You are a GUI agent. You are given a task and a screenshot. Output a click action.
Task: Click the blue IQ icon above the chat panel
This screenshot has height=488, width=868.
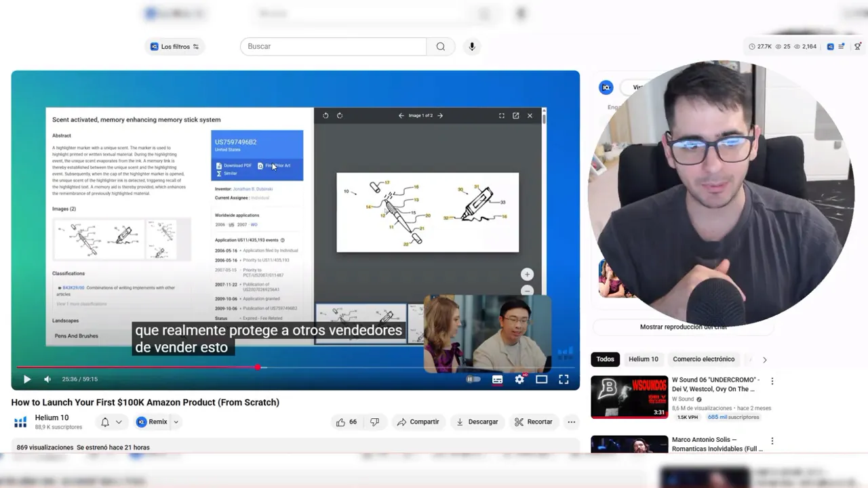coord(606,87)
